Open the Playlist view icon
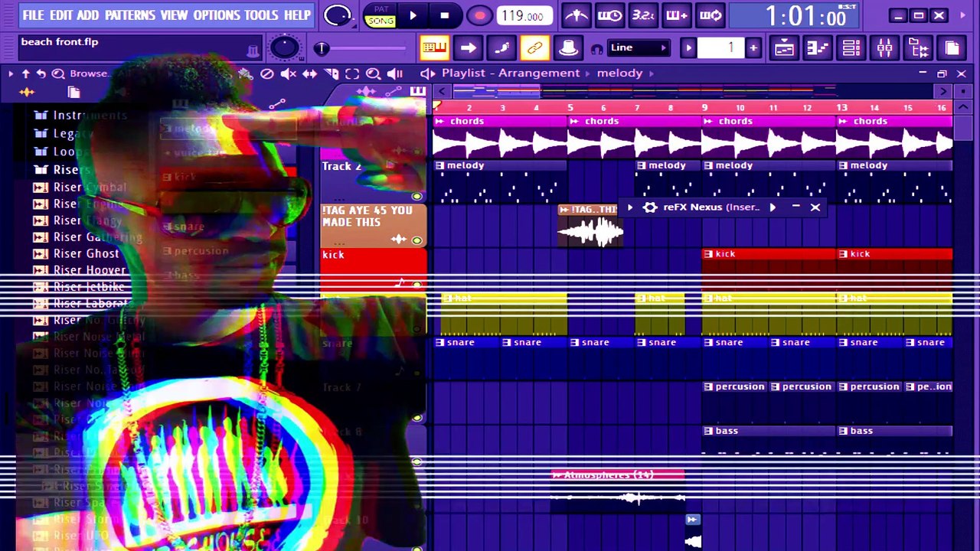The height and width of the screenshot is (551, 980). [784, 48]
